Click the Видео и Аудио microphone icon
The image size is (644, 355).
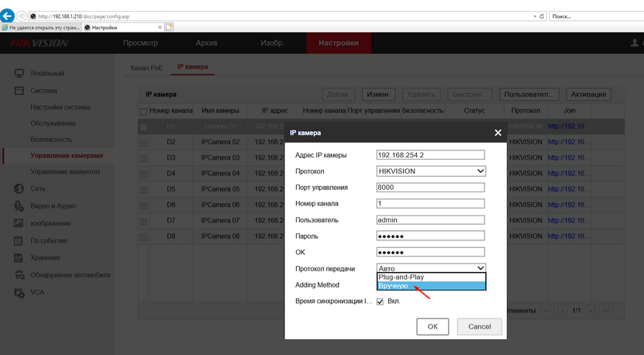coord(19,206)
